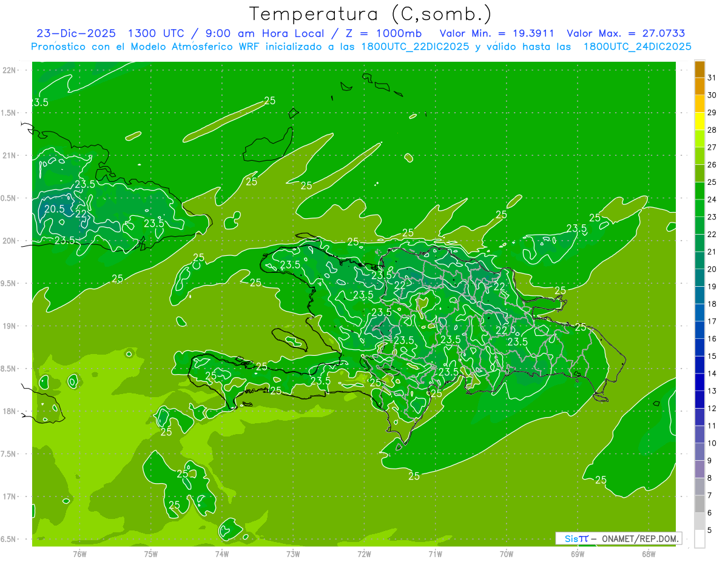This screenshot has width=728, height=562.
Task: Click colorbar legend value "26"
Action: [x=712, y=165]
